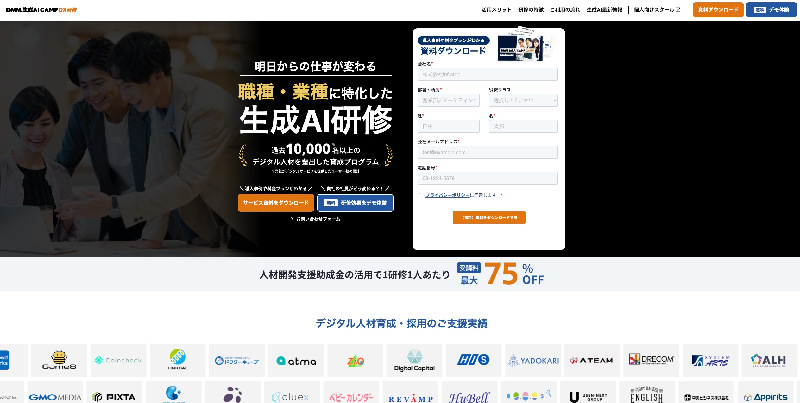This screenshot has width=800, height=403.
Task: Click the REVAMP logo
Action: (413, 396)
